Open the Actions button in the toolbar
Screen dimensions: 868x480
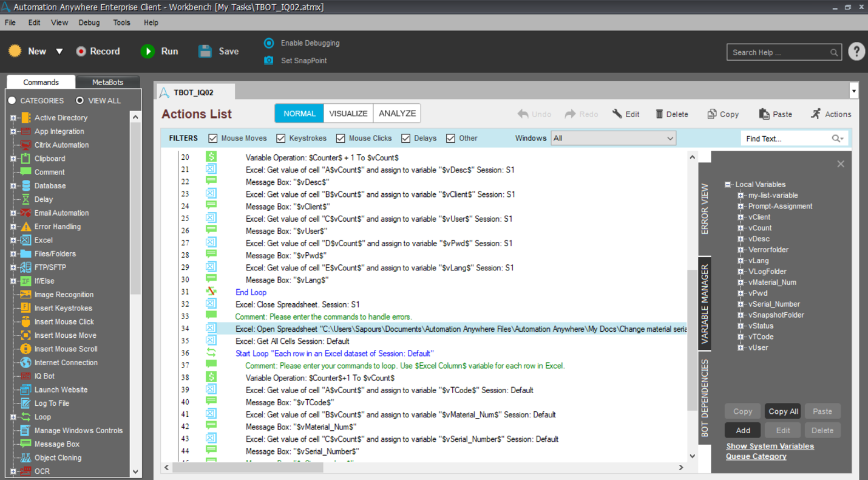[x=831, y=114]
